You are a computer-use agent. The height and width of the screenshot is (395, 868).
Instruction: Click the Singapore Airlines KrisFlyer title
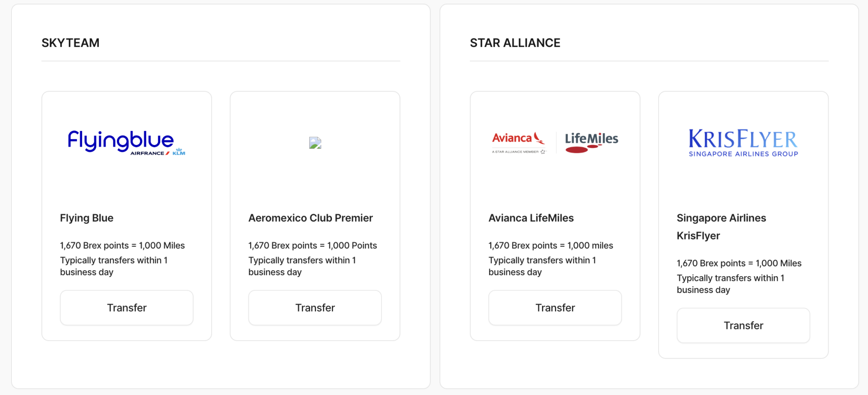tap(721, 227)
